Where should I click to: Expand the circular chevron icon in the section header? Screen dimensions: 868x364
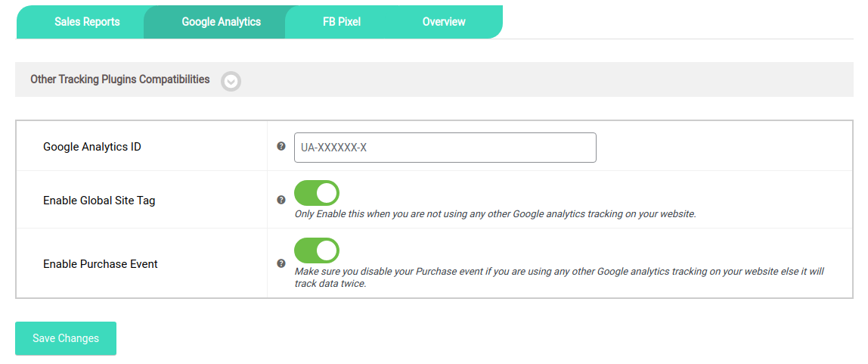(231, 81)
